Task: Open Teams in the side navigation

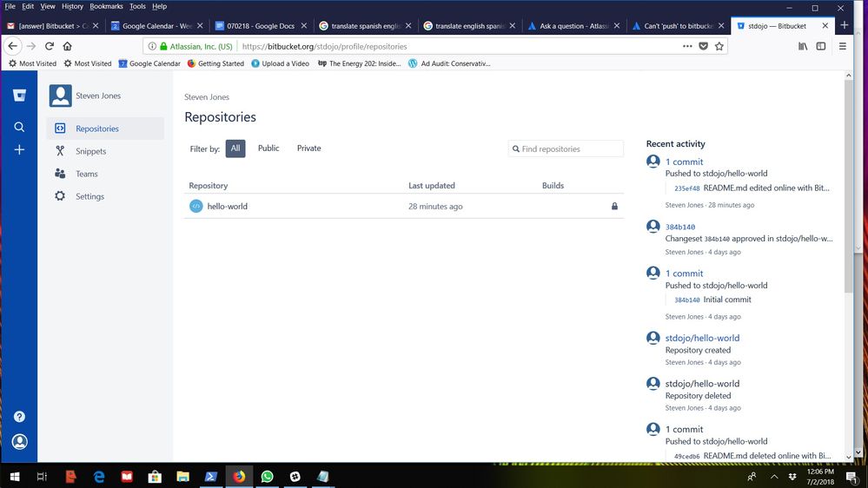Action: (105, 174)
